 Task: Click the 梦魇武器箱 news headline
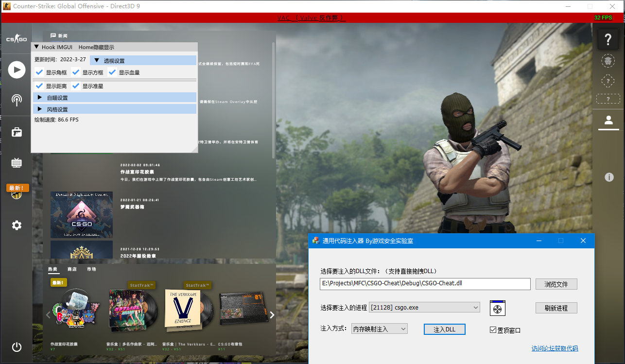click(132, 207)
